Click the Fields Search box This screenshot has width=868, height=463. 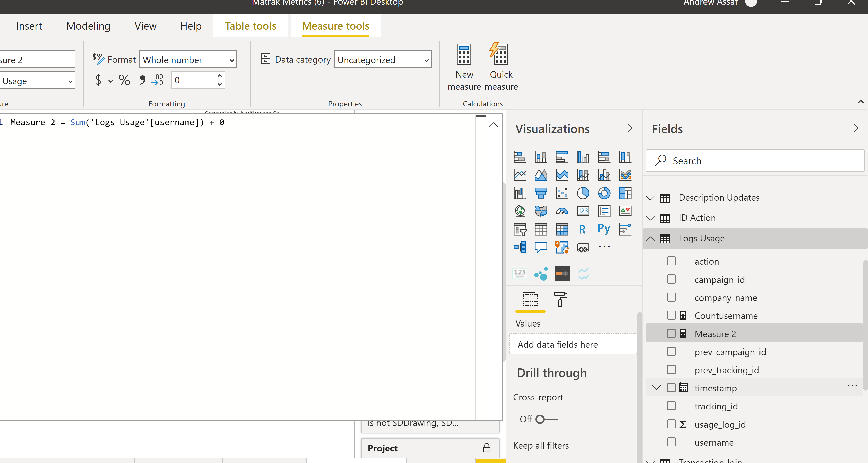(755, 161)
